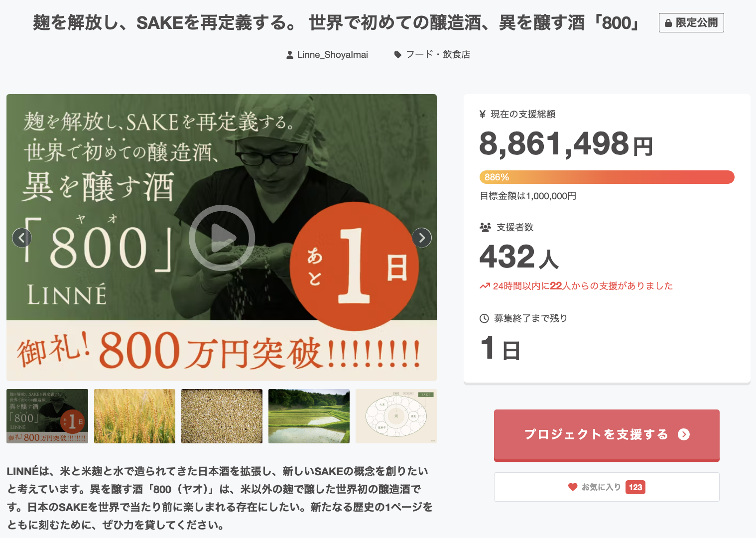This screenshot has height=538, width=756.
Task: Open Linne_ShoyaImai profile link
Action: pos(332,55)
